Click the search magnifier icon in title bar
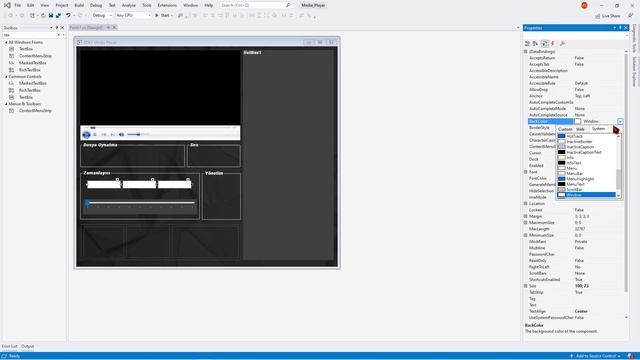Screen dimensions: 640x360 (x=288, y=5)
